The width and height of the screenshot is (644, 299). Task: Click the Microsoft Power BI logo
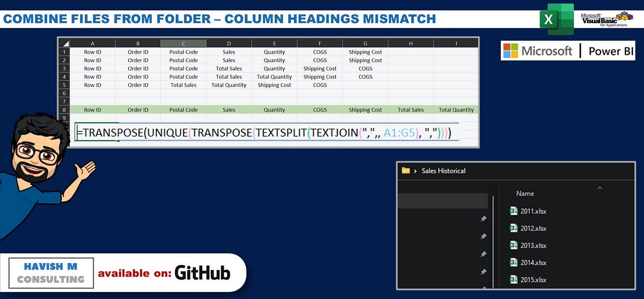[x=568, y=51]
